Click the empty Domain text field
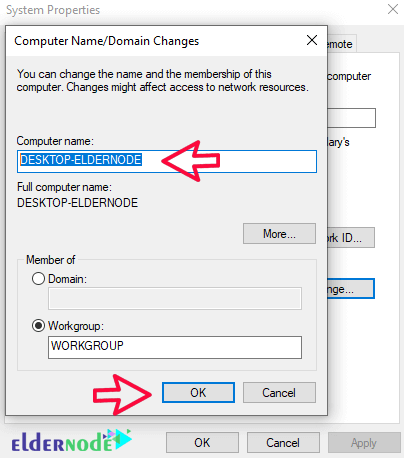Image resolution: width=404 pixels, height=458 pixels. click(x=175, y=299)
